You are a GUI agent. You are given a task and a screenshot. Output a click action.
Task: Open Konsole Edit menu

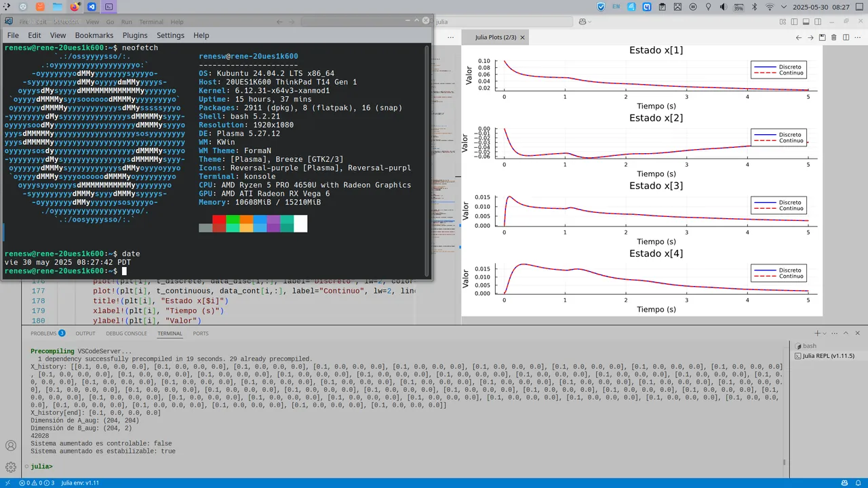point(35,35)
